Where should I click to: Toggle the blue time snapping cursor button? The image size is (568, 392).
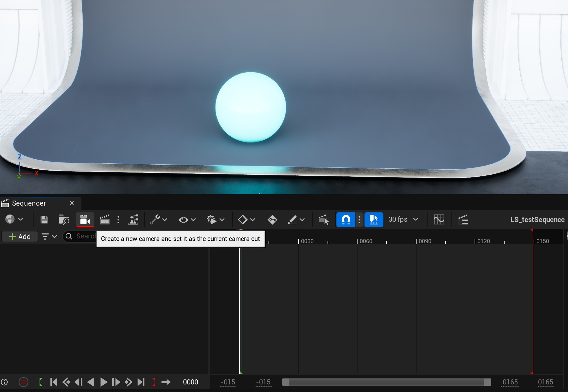tap(374, 219)
